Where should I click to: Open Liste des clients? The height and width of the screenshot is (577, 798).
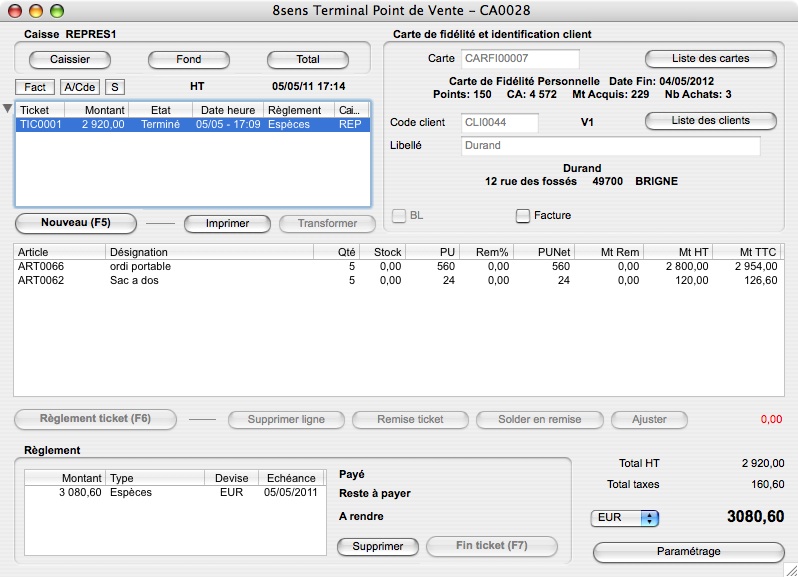coord(710,121)
